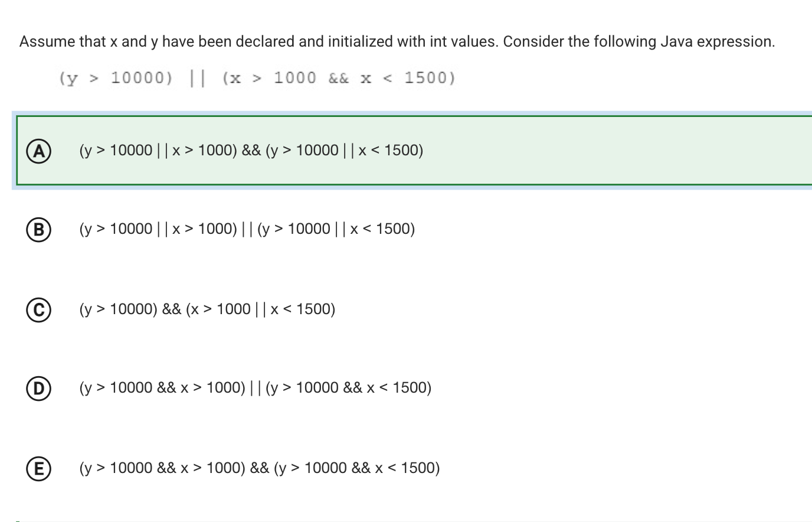The image size is (812, 522).
Task: Click the middle '&&' in option A
Action: click(x=251, y=151)
